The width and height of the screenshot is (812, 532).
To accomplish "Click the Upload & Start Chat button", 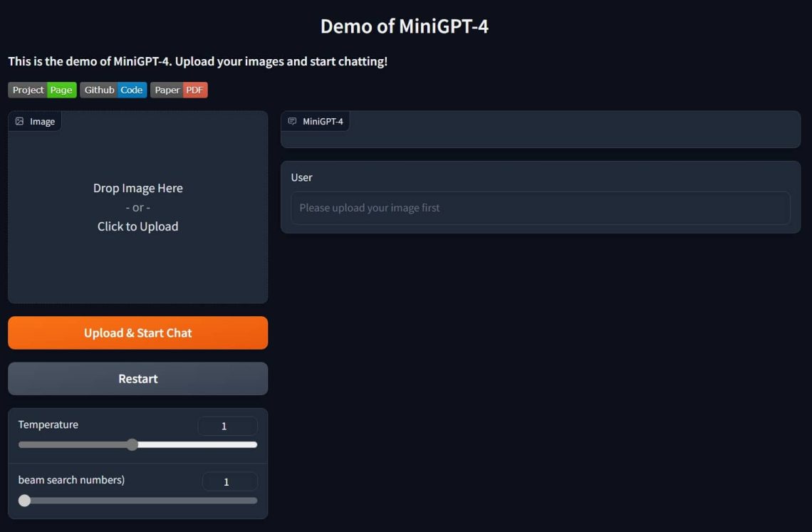I will coord(137,333).
